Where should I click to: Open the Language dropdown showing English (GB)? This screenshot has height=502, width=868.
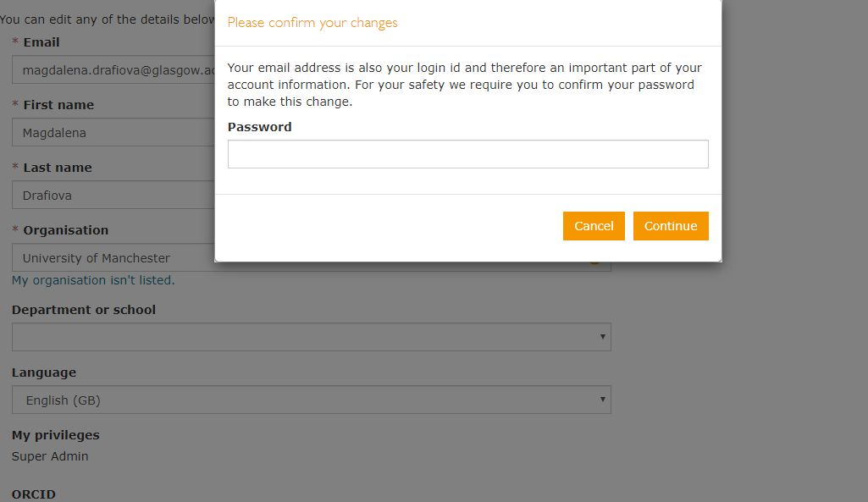coord(311,399)
